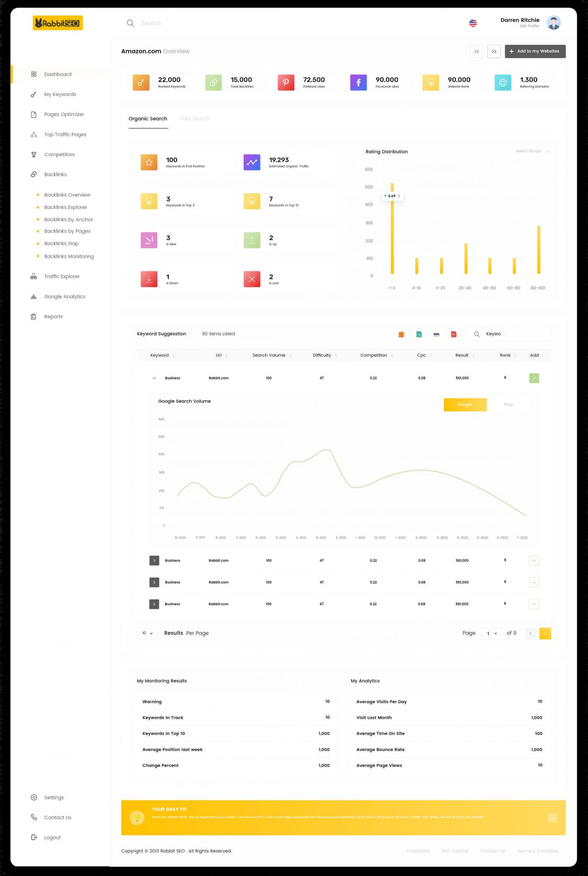Click the Is Lost red X icon
Screen dimensions: 588x876
tap(252, 279)
